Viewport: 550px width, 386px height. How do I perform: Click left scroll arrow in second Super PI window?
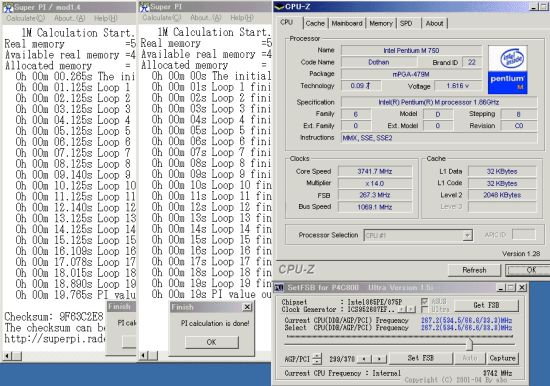coord(143,356)
